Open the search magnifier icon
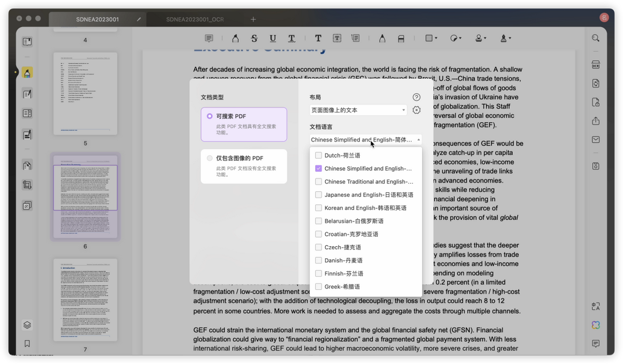Viewport: 623px width, 364px height. point(595,38)
